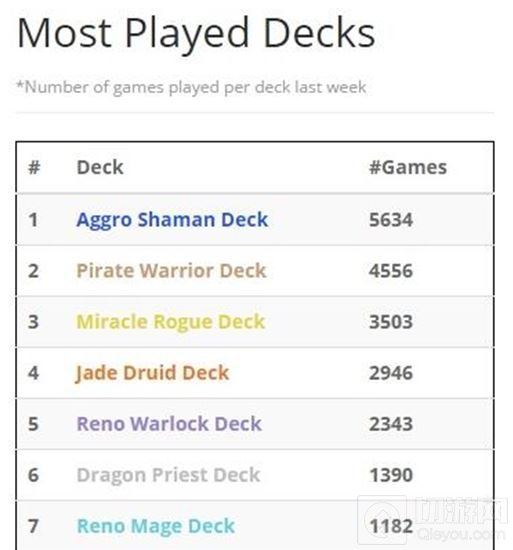Open the Reno Warlock Deck link
Image resolution: width=513 pixels, height=550 pixels.
tap(169, 424)
